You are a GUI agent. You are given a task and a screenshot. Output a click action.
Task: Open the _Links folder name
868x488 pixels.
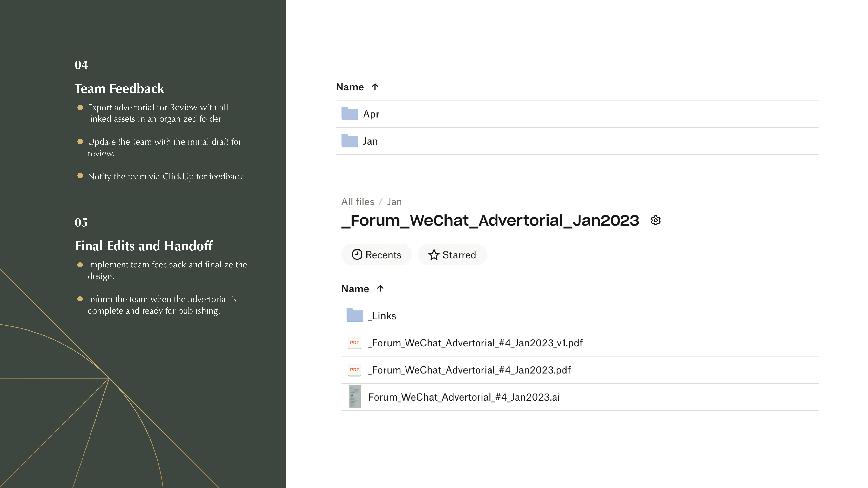[382, 316]
